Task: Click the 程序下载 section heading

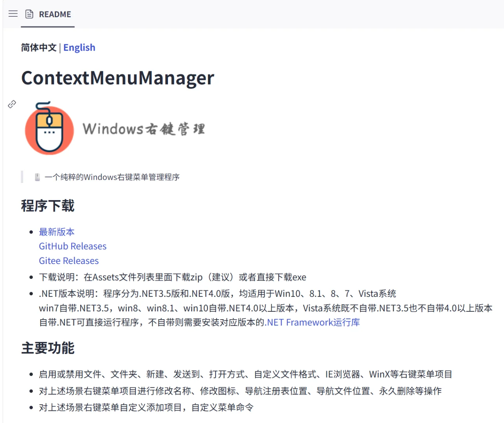Action: 47,206
